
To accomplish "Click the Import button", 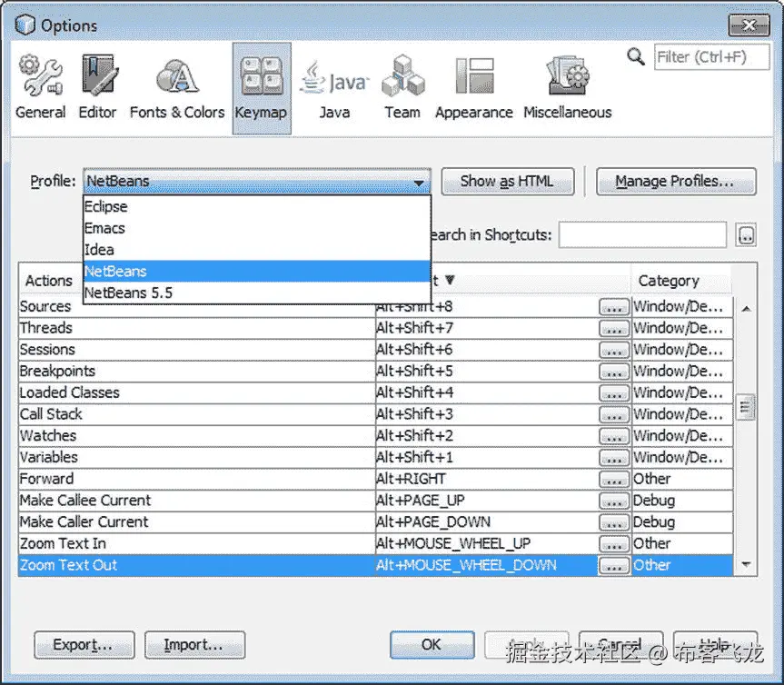I will 194,645.
